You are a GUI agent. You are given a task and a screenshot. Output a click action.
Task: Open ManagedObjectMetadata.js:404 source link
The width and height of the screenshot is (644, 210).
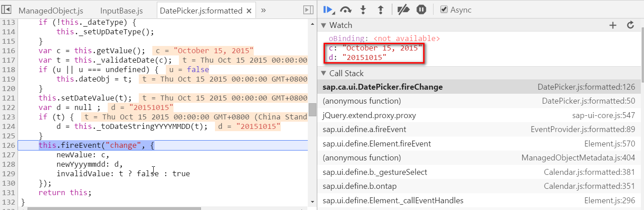point(579,158)
